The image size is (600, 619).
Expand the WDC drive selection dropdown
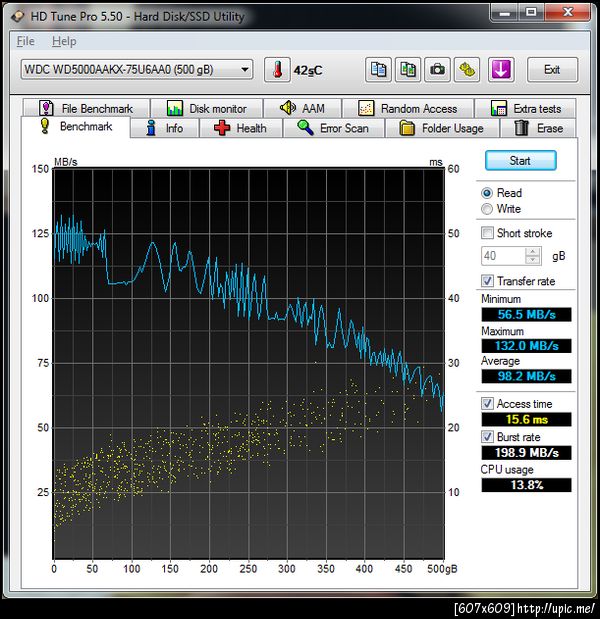[246, 69]
